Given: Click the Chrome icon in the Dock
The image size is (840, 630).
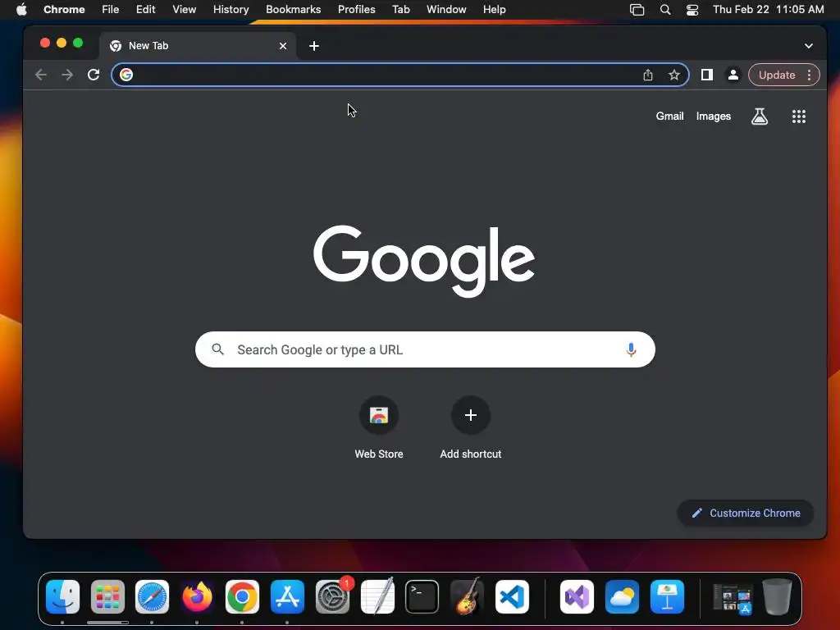Looking at the screenshot, I should click(x=242, y=596).
